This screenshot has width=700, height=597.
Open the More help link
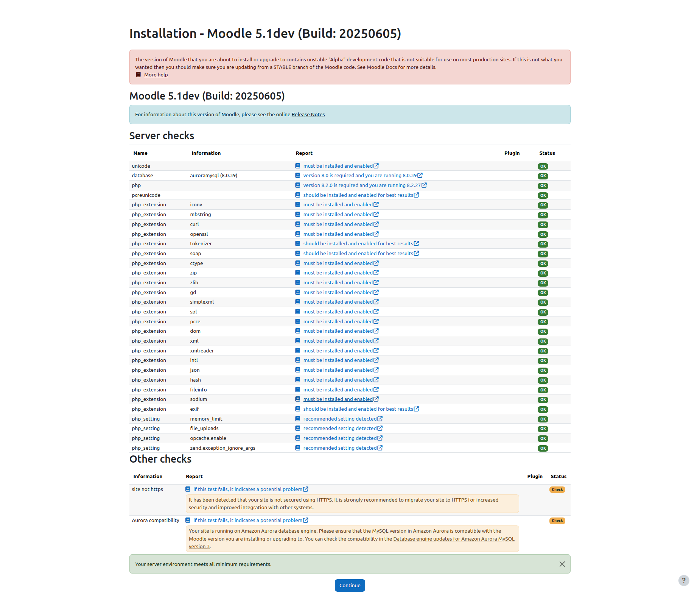156,75
